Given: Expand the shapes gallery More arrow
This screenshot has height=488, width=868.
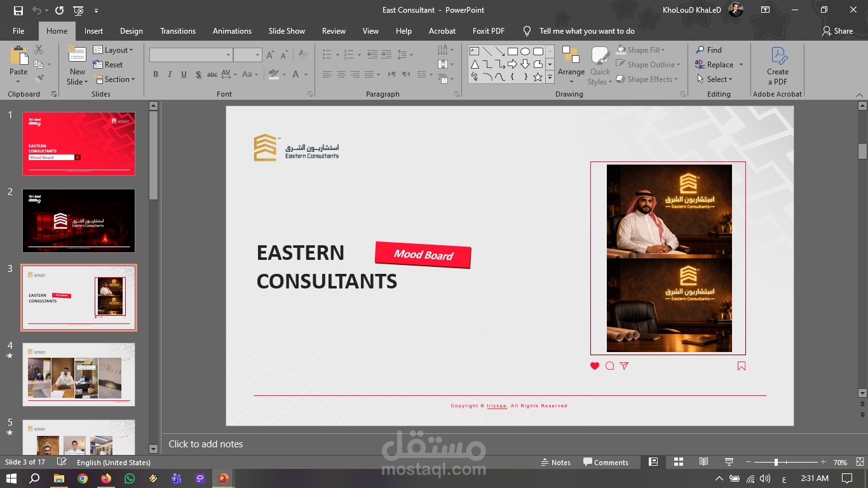Looking at the screenshot, I should click(550, 77).
